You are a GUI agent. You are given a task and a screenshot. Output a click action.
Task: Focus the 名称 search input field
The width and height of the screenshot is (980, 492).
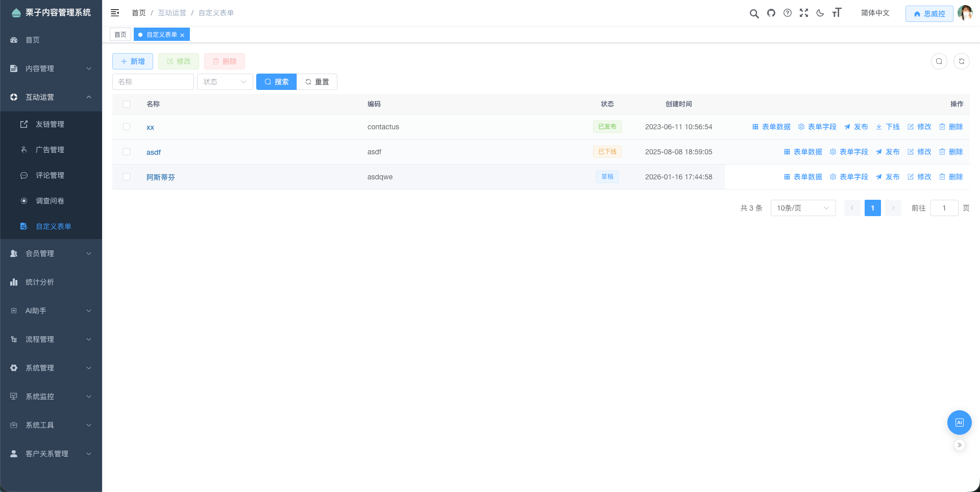[x=153, y=82]
